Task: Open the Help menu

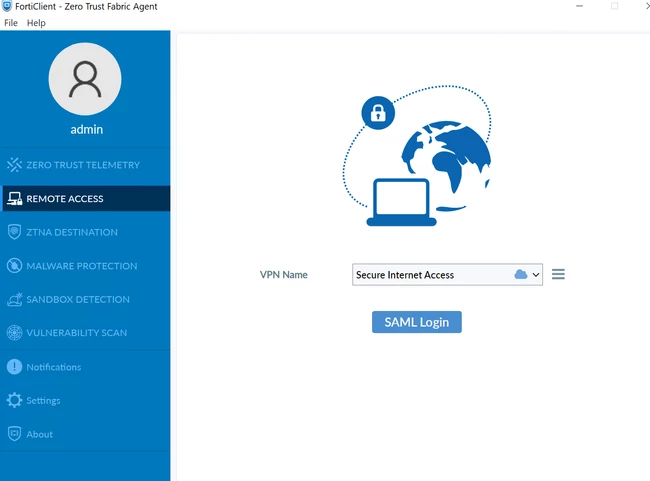Action: (36, 23)
